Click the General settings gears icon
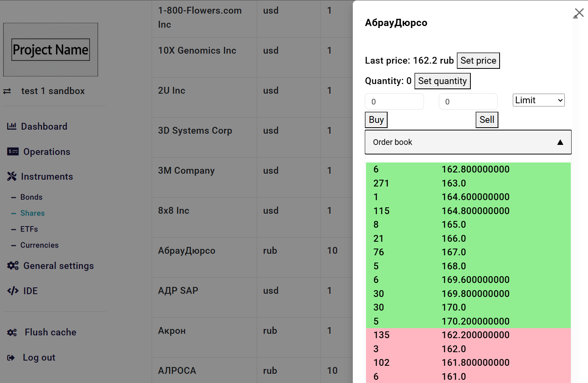This screenshot has width=588, height=383. point(13,266)
